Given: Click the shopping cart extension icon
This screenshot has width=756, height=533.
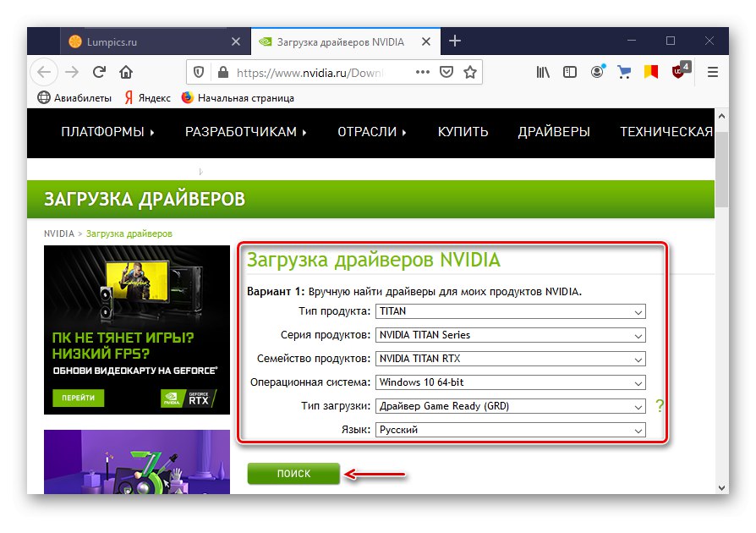Looking at the screenshot, I should 624,73.
